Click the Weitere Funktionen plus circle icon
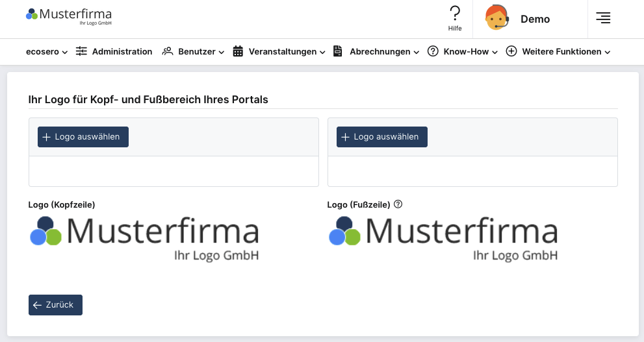Viewport: 644px width, 342px height. (x=511, y=51)
